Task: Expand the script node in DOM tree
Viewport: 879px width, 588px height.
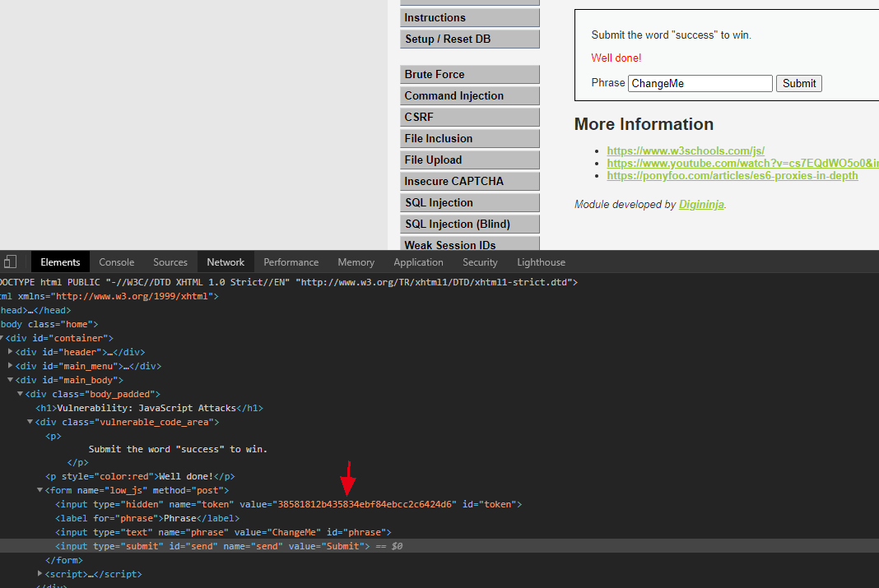Action: (40, 573)
